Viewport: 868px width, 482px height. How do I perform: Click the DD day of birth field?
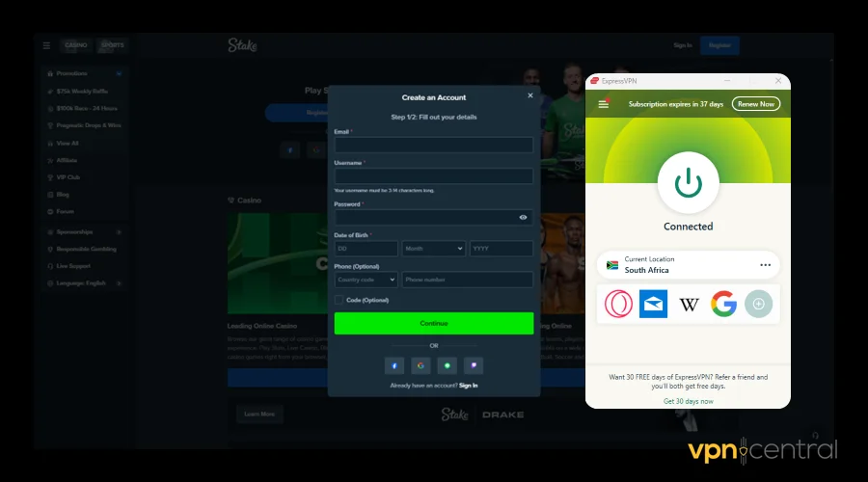(366, 249)
